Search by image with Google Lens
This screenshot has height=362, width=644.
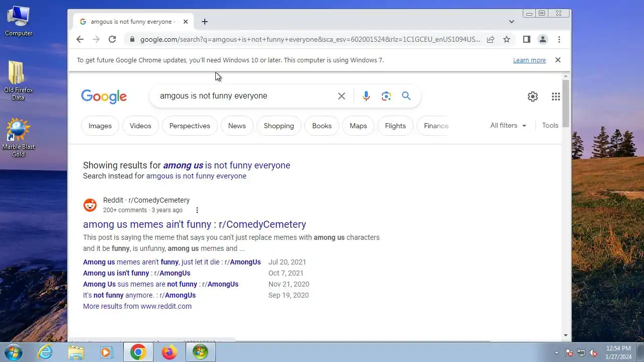point(386,96)
